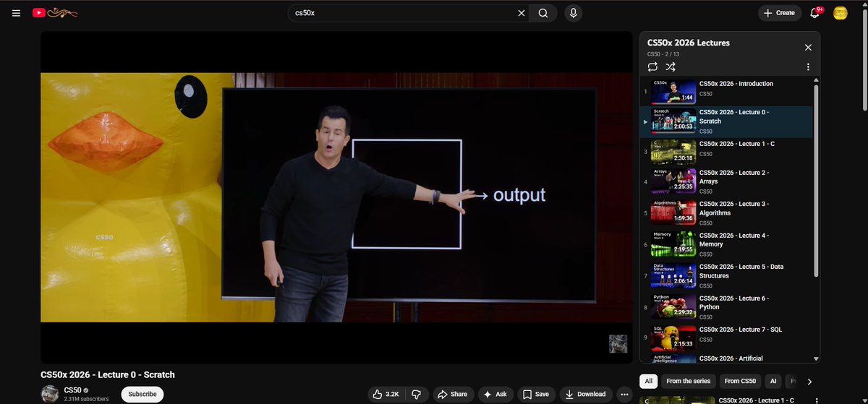Select the From CS50 chip
Viewport: 868px width, 404px height.
[740, 381]
